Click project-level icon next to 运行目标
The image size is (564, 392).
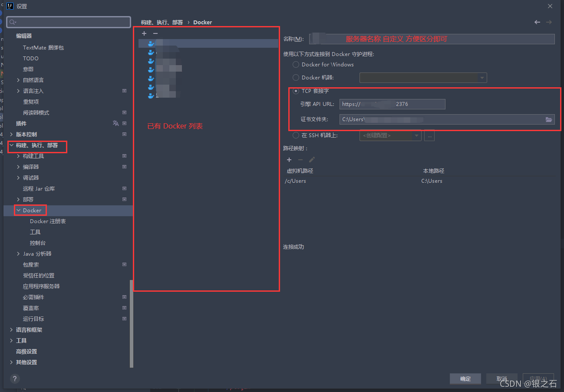coord(124,319)
